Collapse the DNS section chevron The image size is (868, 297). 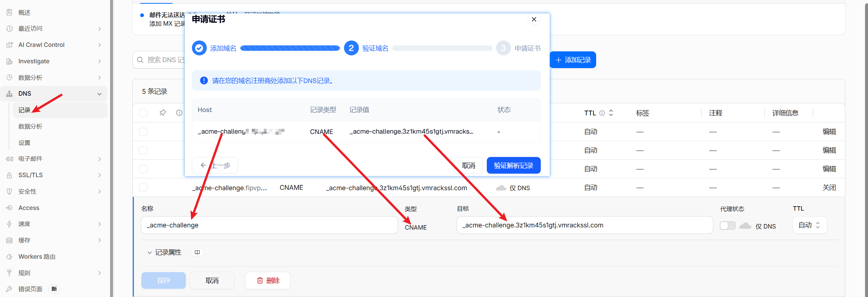pyautogui.click(x=99, y=94)
